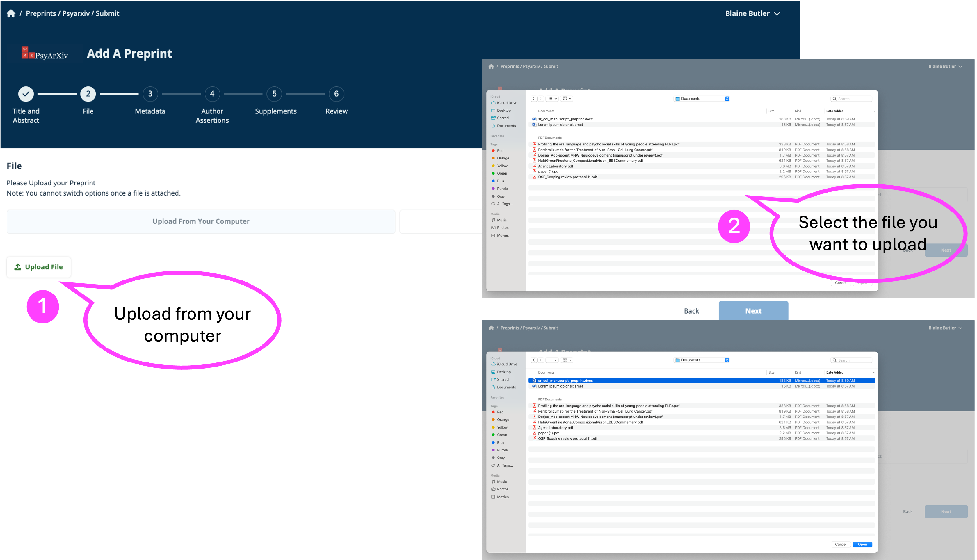
Task: Click PsyArXiv logo next to Add A Preprint
Action: [45, 53]
